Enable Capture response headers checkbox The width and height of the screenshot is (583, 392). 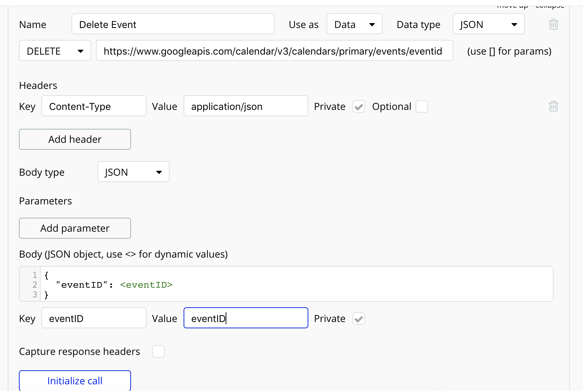[x=158, y=351]
